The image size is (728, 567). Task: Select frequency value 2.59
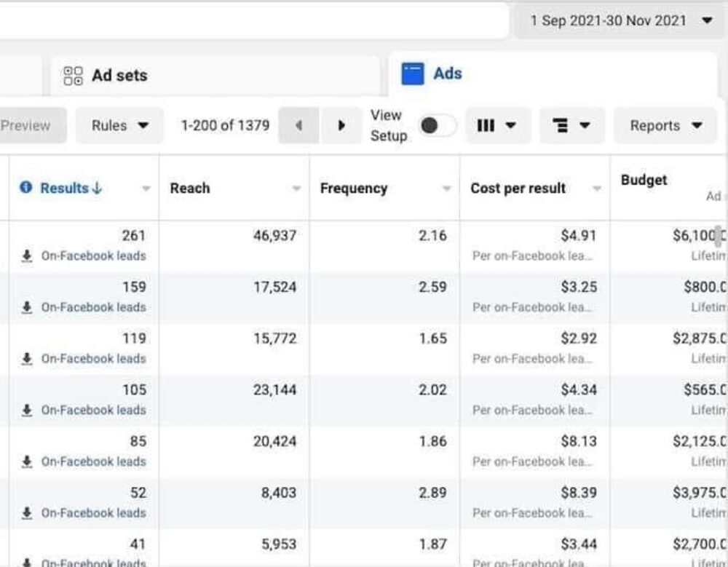click(432, 287)
